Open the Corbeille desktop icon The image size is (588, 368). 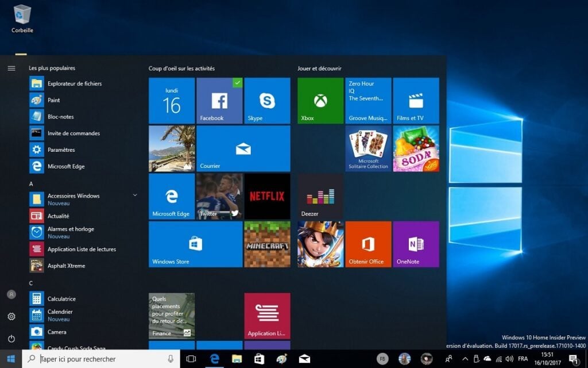(22, 18)
